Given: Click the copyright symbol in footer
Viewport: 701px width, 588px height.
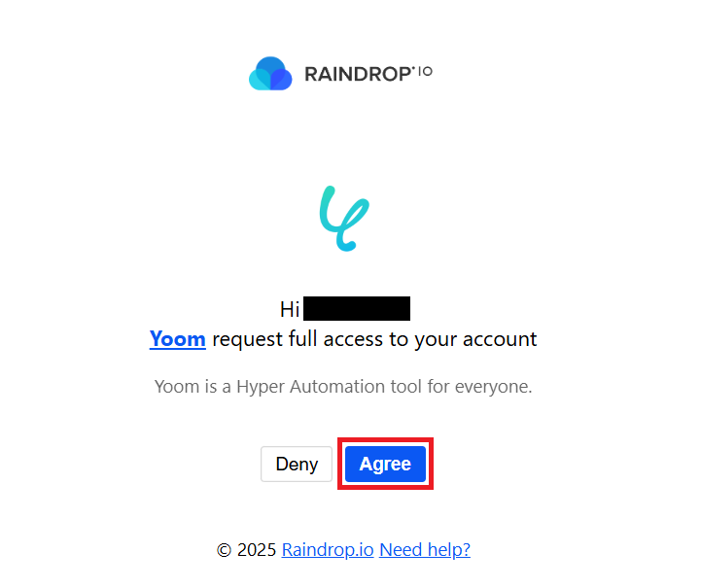Looking at the screenshot, I should click(224, 549).
